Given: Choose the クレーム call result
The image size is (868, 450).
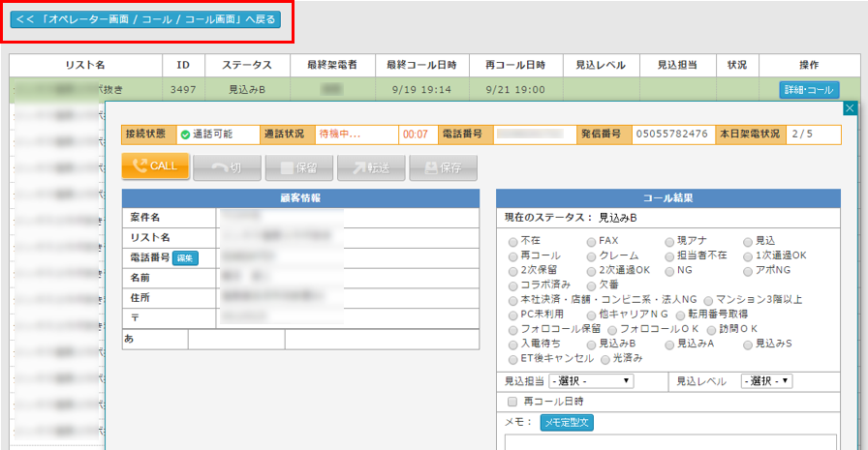Looking at the screenshot, I should pyautogui.click(x=591, y=255).
